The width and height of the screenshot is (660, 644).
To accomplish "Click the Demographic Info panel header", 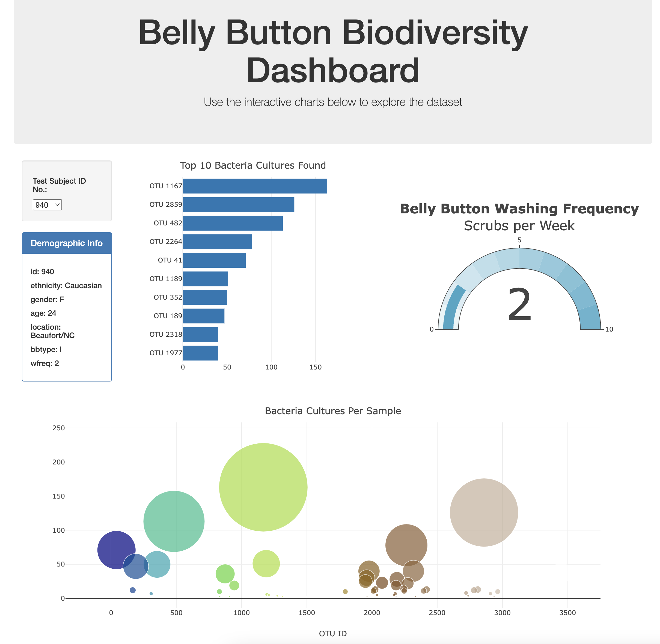I will click(66, 243).
